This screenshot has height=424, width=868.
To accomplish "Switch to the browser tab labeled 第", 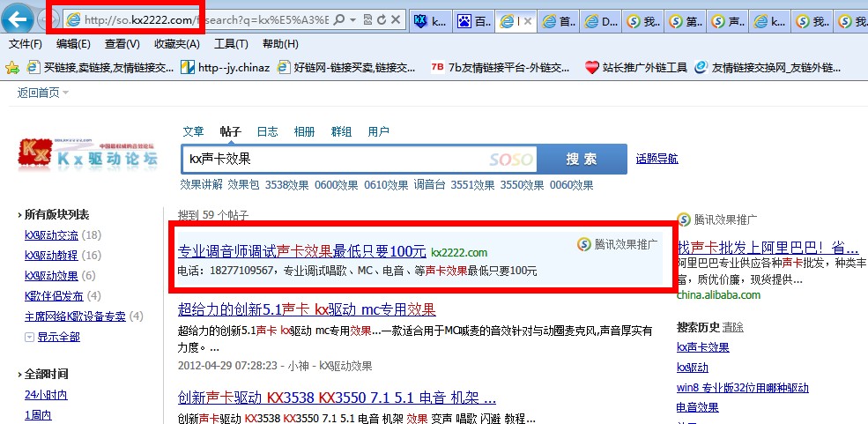I will coord(686,21).
